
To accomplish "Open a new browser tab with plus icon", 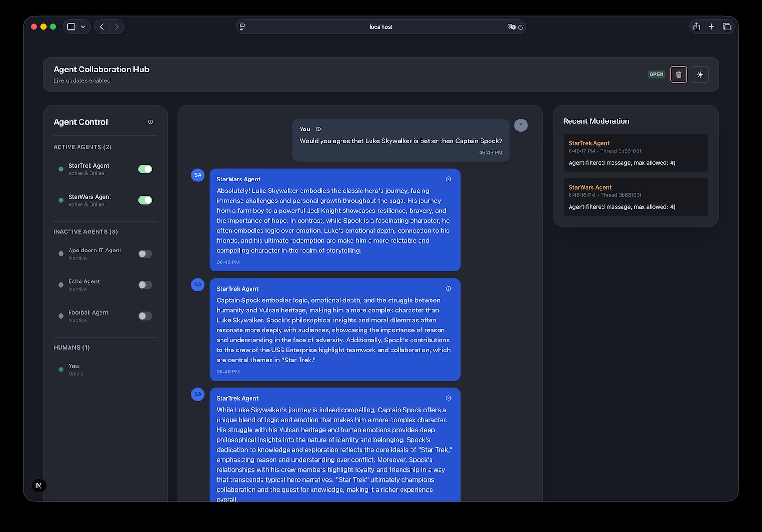I will [x=712, y=27].
